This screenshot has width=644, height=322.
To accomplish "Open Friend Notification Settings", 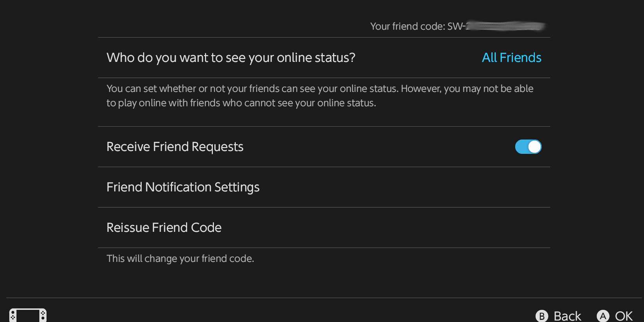I will pyautogui.click(x=183, y=187).
